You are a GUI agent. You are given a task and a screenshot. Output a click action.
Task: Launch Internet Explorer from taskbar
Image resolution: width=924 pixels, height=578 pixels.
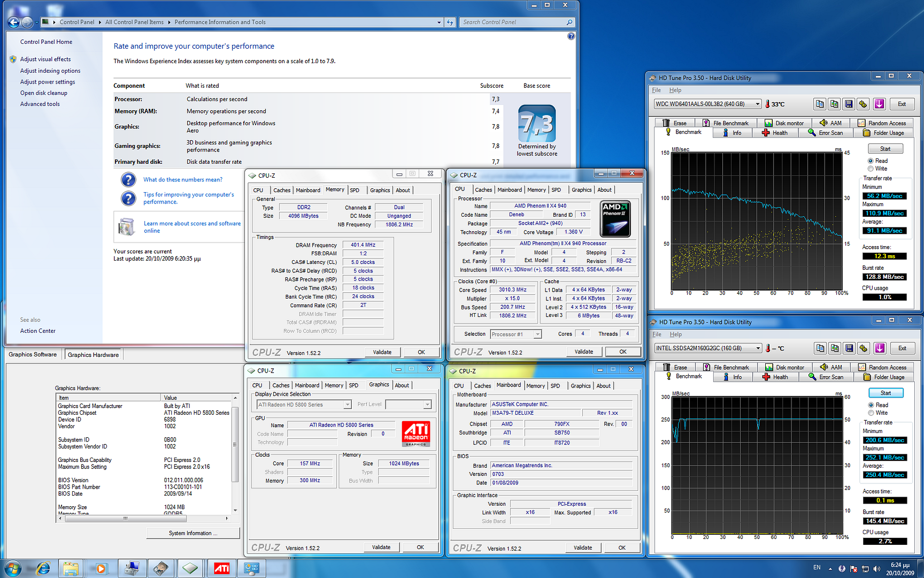coord(42,568)
